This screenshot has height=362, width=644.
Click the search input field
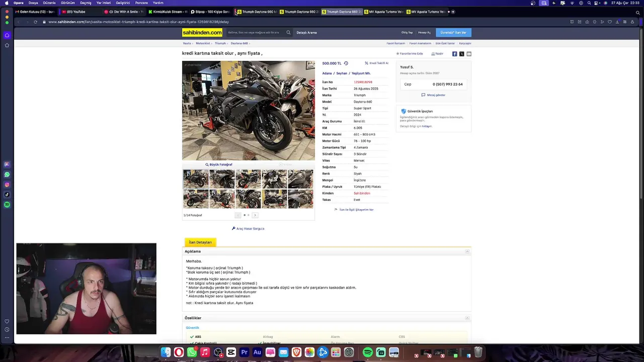pos(256,32)
